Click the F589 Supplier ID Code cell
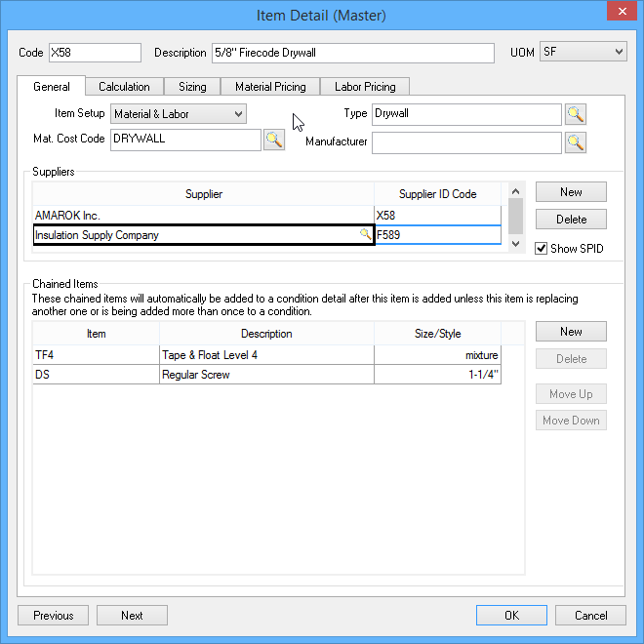The width and height of the screenshot is (644, 644). coord(438,235)
